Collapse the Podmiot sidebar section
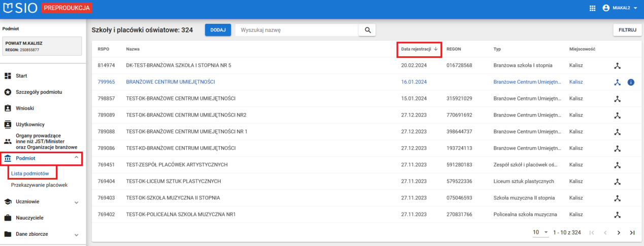The image size is (644, 246). click(76, 158)
